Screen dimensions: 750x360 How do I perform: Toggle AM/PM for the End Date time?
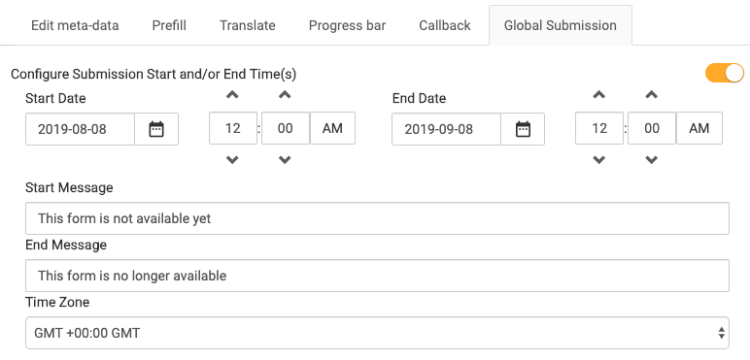tap(699, 128)
